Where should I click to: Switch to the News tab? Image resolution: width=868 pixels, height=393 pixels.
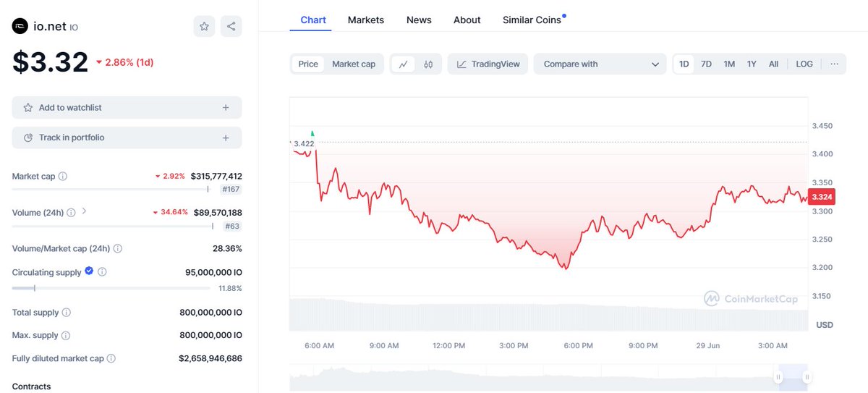(x=419, y=20)
